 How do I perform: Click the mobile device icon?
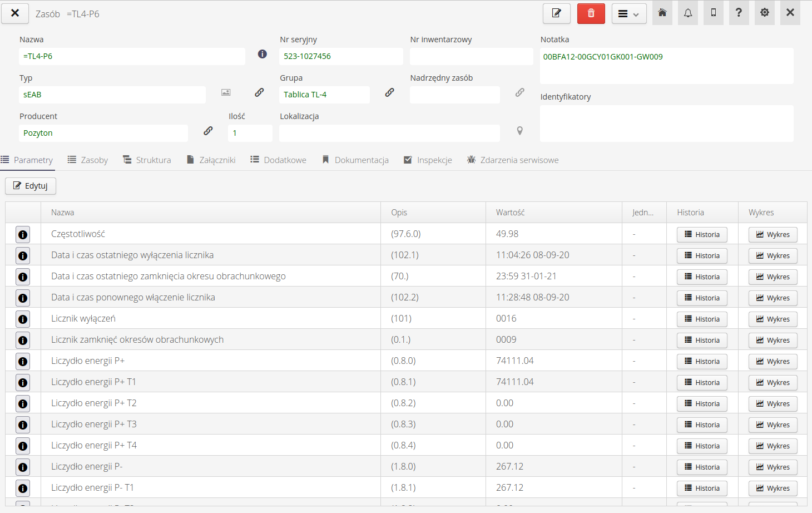pos(713,13)
